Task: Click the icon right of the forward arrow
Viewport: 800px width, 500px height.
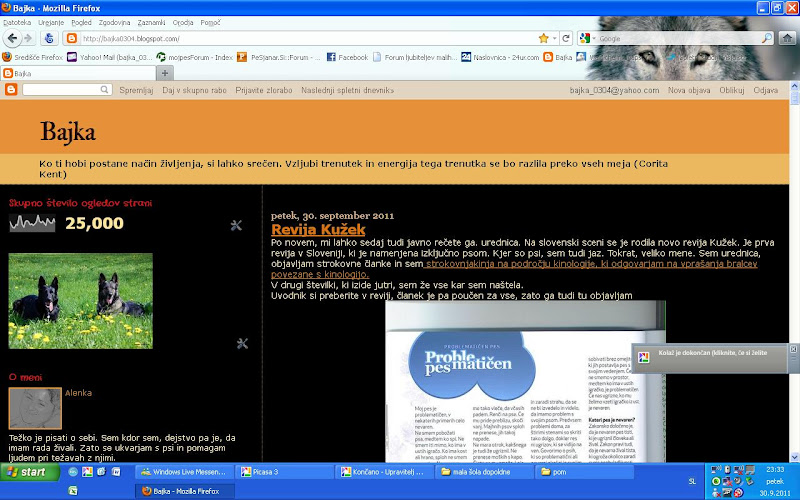Action: (x=49, y=38)
